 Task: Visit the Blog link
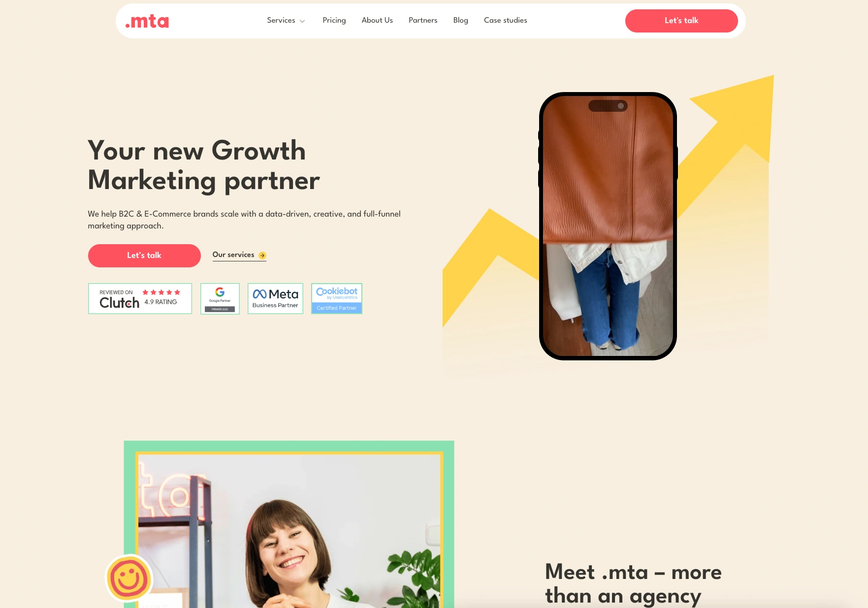[461, 20]
